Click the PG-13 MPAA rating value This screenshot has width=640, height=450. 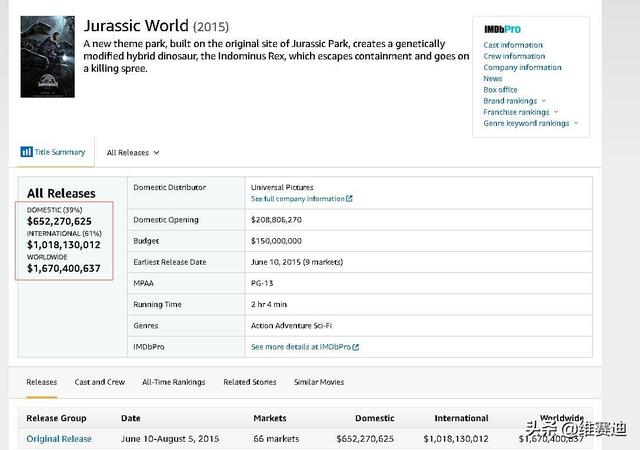coord(262,283)
